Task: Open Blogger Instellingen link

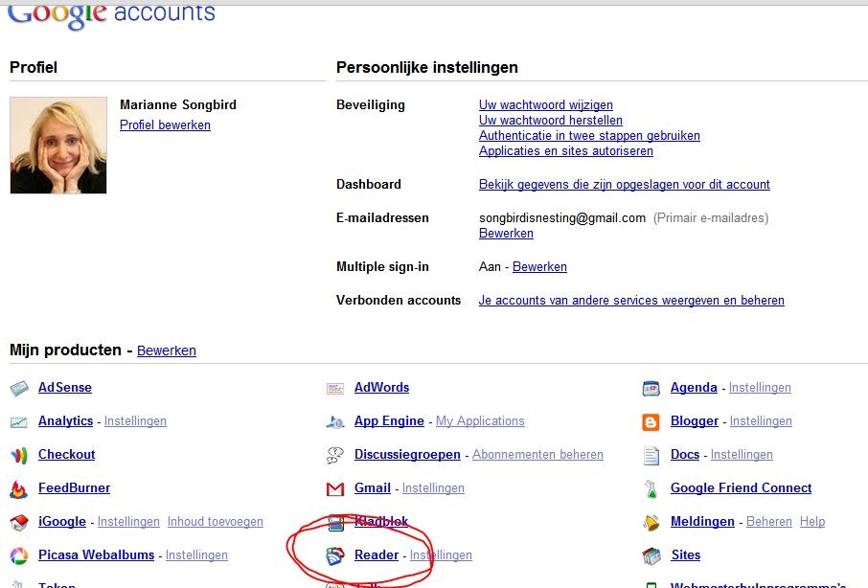Action: tap(761, 421)
